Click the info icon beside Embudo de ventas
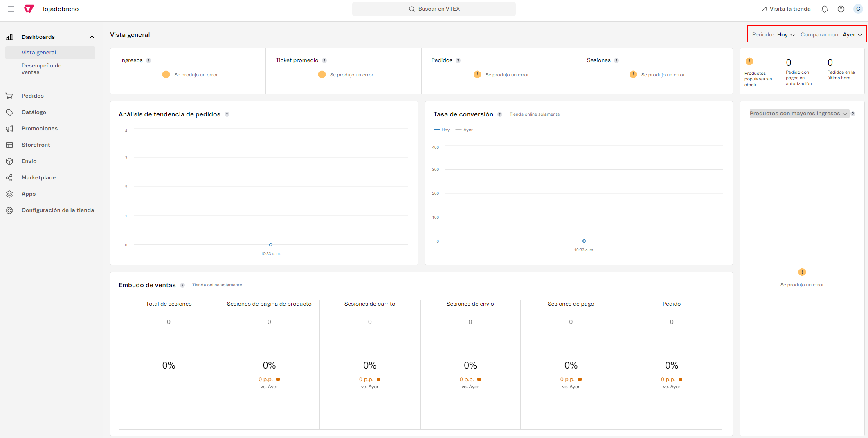868x438 pixels. pos(182,285)
